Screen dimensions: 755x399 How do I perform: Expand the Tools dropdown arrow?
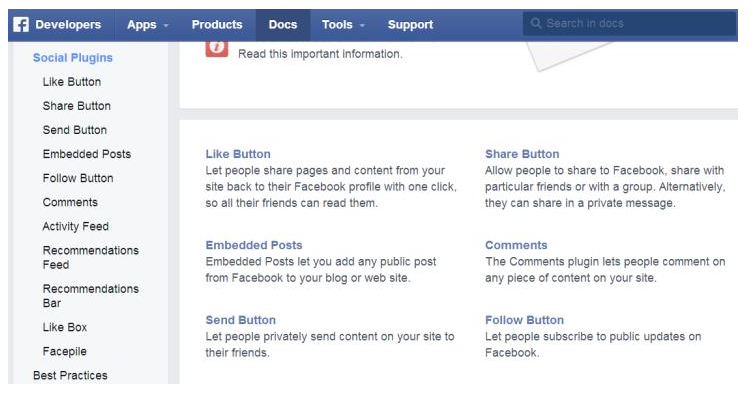point(362,26)
